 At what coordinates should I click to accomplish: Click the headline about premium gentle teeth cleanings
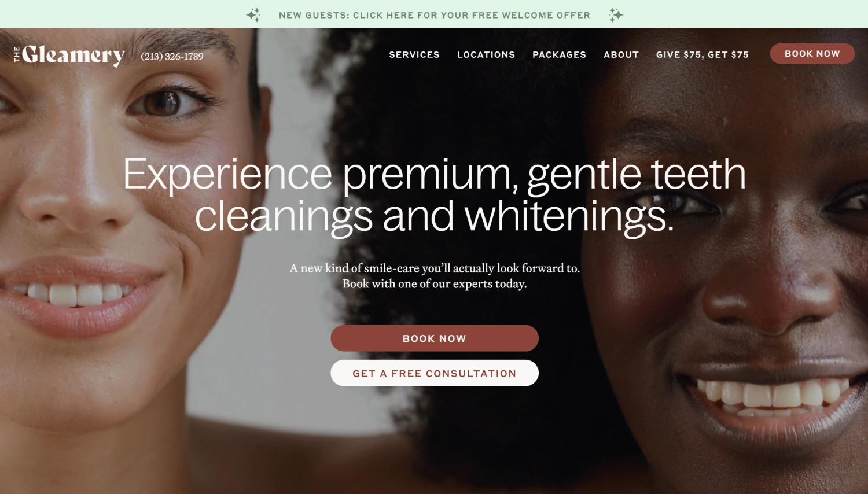pyautogui.click(x=435, y=196)
